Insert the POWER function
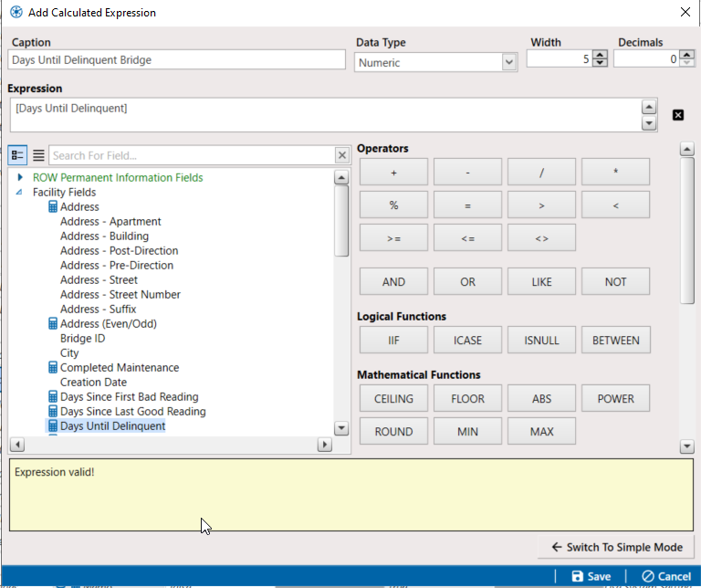Viewport: 701px width, 588px height. (615, 398)
